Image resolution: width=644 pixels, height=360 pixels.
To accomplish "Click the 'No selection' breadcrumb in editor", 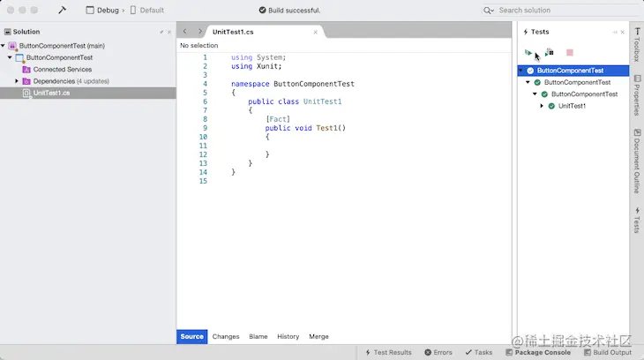I will [x=199, y=45].
